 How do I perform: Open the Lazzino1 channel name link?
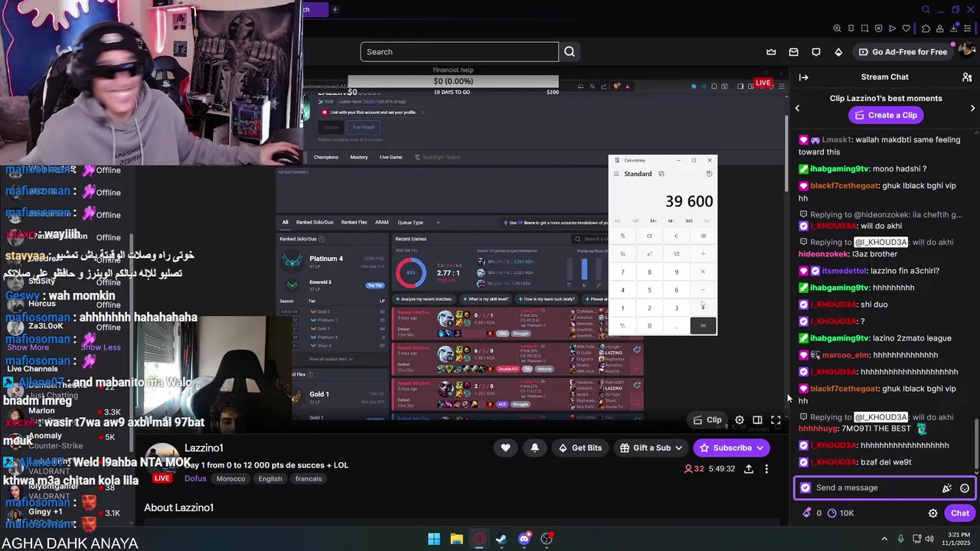pyautogui.click(x=204, y=448)
